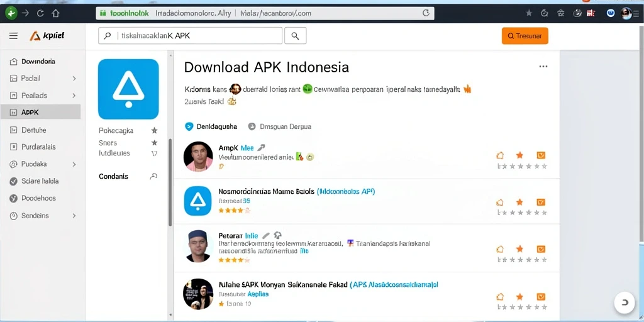Open Dertuhe in the sidebar
The image size is (644, 322).
[x=34, y=130]
